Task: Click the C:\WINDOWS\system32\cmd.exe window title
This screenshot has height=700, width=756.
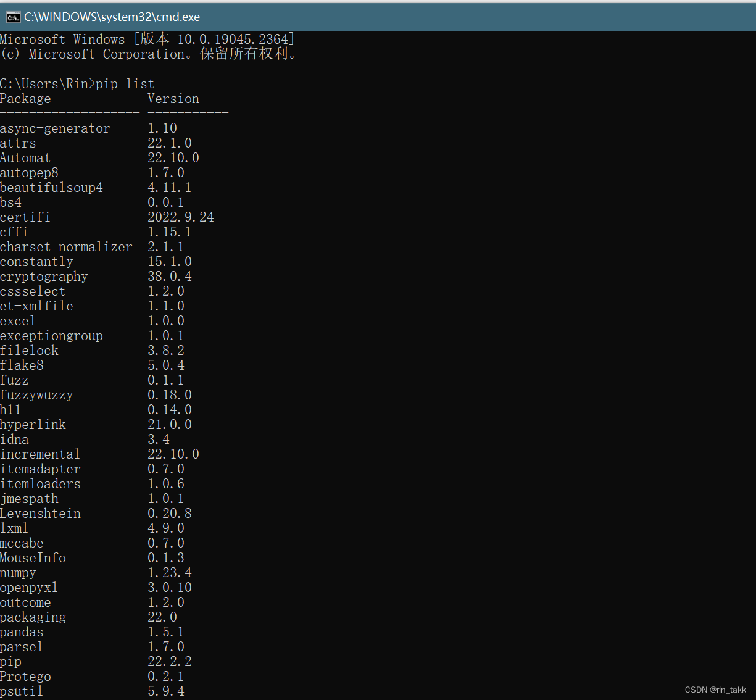Action: point(112,17)
